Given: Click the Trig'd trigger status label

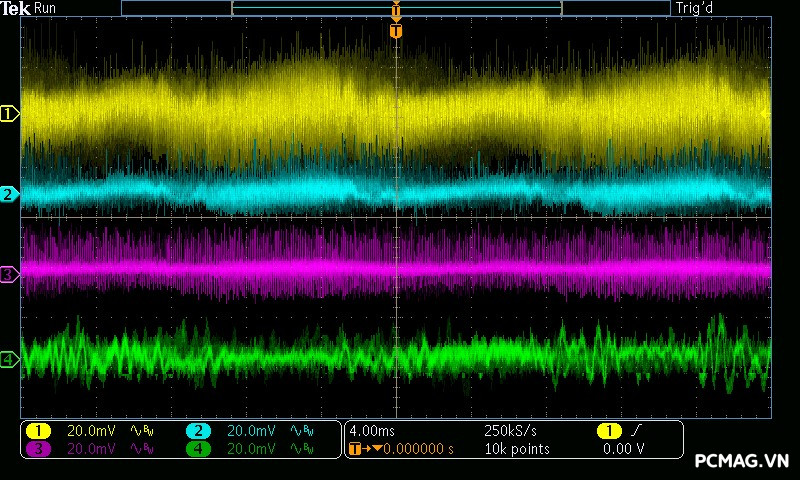Looking at the screenshot, I should [693, 8].
